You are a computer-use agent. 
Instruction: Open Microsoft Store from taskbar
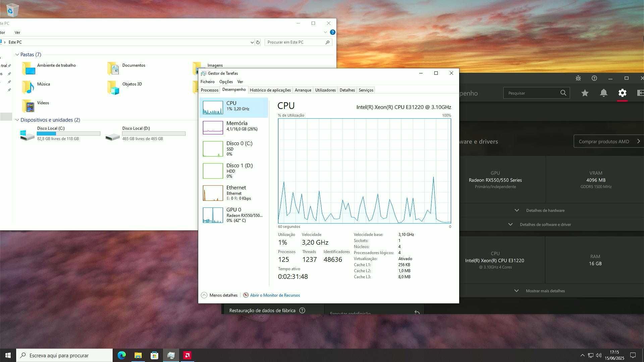155,355
